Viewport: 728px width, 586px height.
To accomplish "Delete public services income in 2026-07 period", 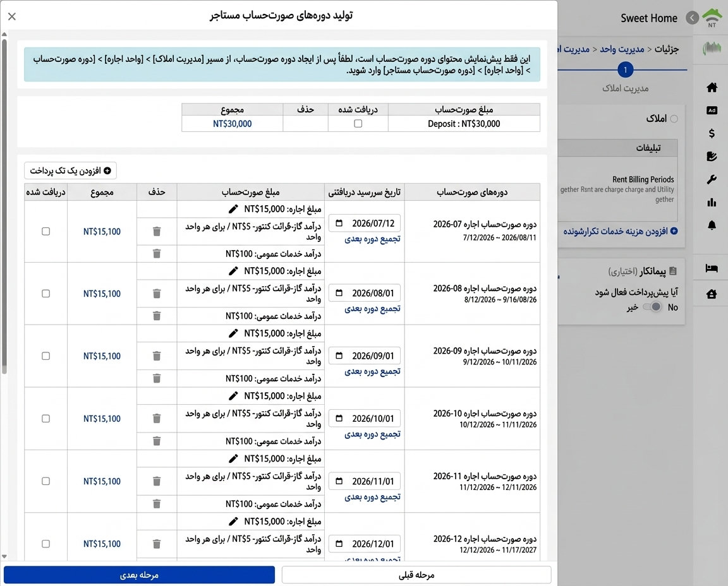I will point(157,254).
